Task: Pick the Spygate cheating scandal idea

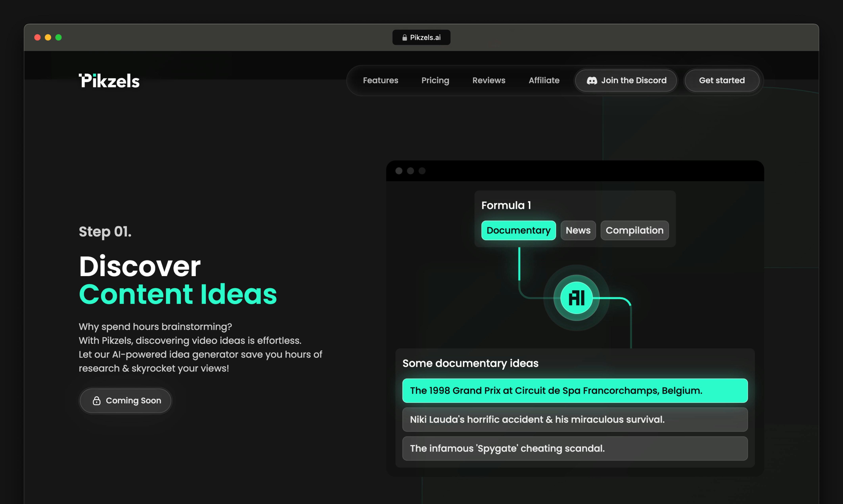Action: tap(575, 448)
